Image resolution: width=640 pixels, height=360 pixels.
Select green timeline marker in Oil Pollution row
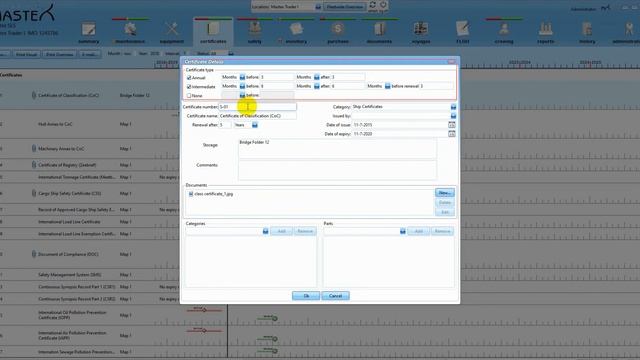[275, 318]
